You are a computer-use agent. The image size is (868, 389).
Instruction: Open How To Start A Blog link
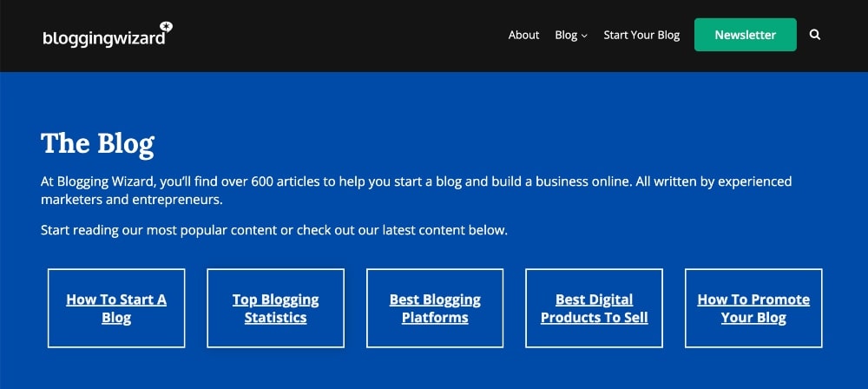116,308
